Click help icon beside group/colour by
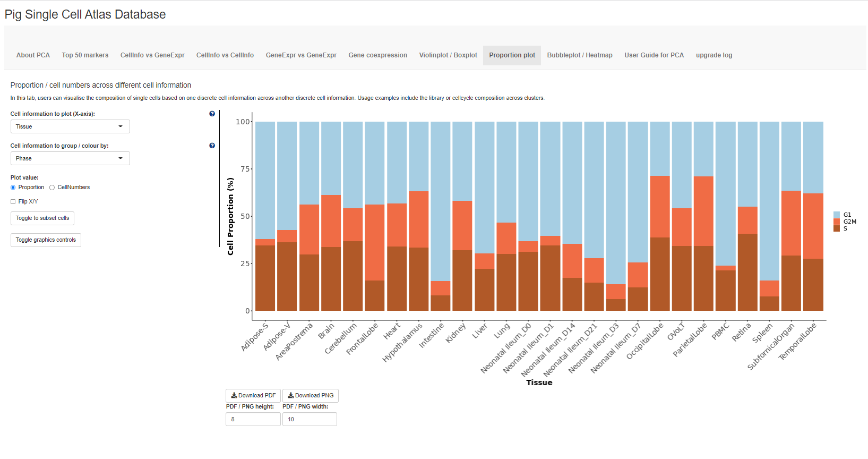The image size is (868, 459). coord(212,146)
